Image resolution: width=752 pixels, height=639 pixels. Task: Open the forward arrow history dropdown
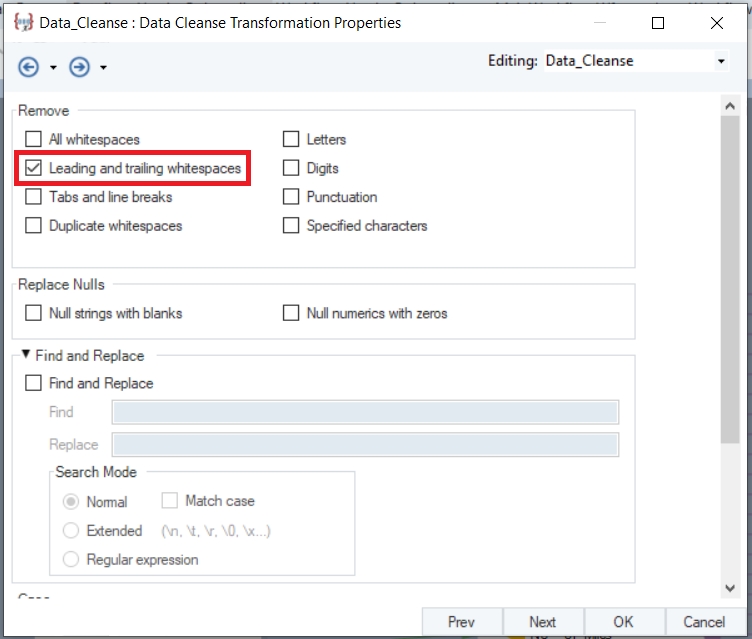[x=103, y=68]
